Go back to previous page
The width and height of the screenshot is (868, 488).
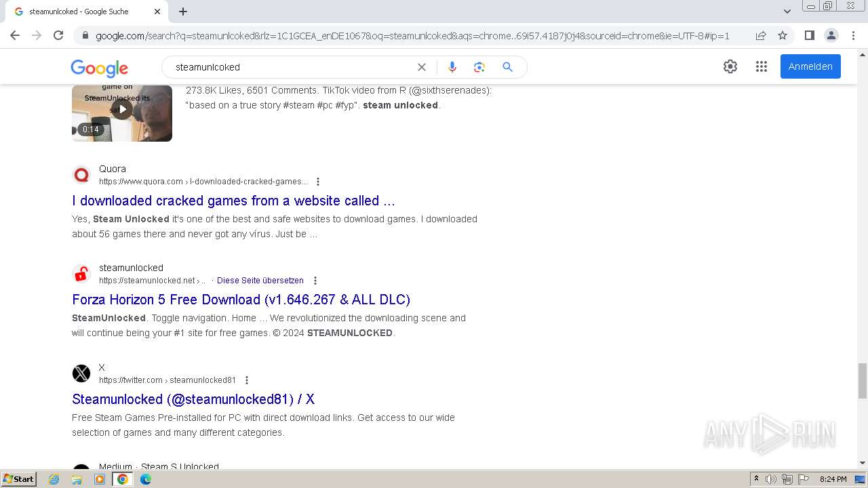[x=15, y=35]
